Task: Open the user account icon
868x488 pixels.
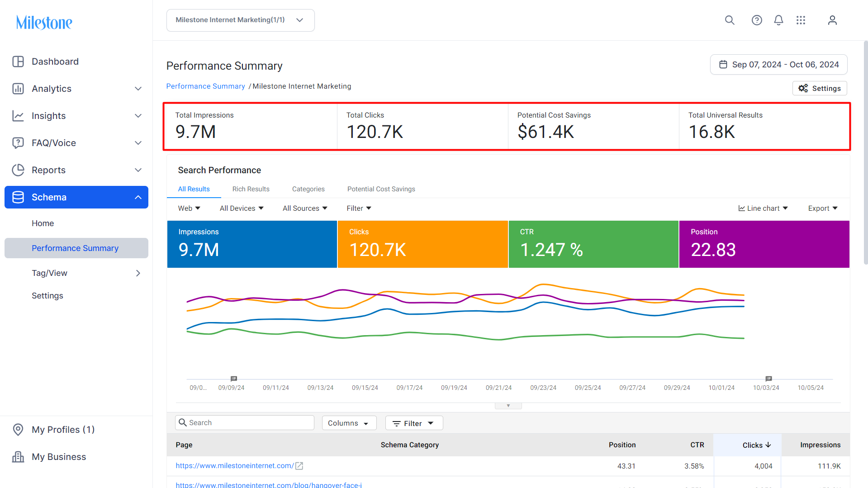Action: coord(832,20)
